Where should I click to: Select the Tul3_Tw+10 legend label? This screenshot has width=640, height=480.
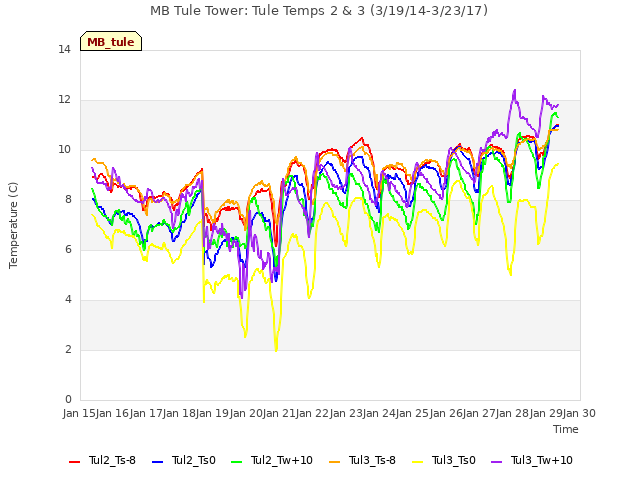pos(542,460)
